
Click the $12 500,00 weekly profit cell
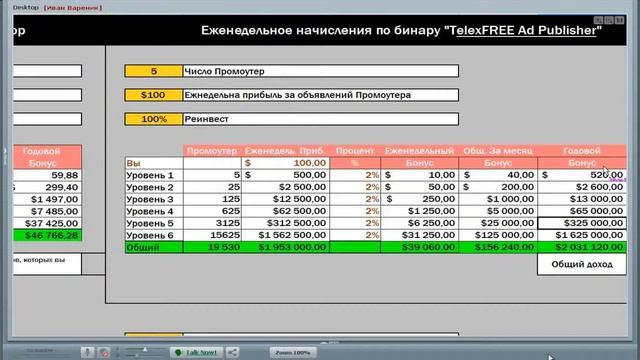click(x=285, y=199)
